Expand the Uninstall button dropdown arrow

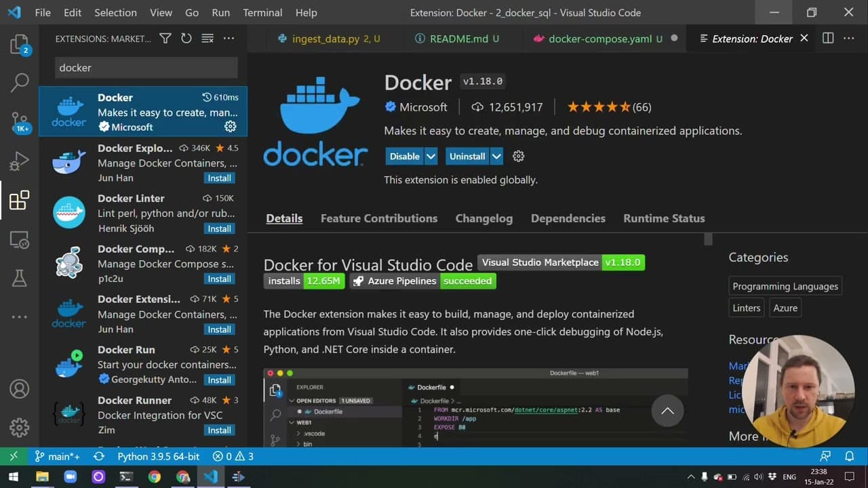tap(496, 156)
